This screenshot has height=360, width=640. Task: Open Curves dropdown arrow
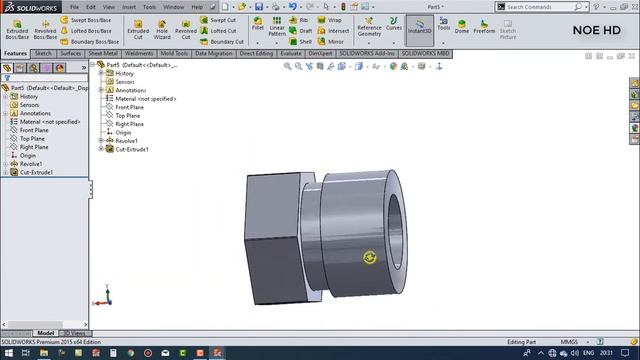click(393, 43)
